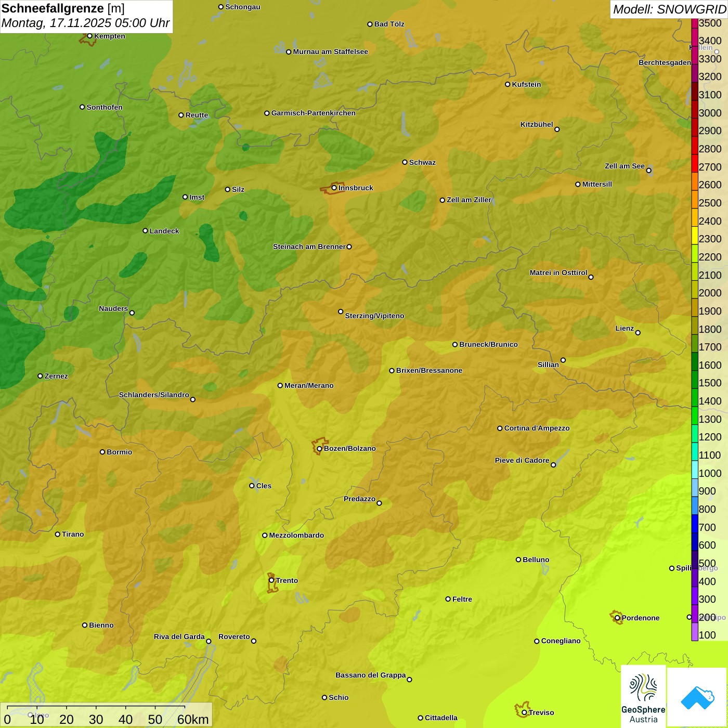Screen dimensions: 728x728
Task: Click the 1500 green legend swatch
Action: coord(695,379)
